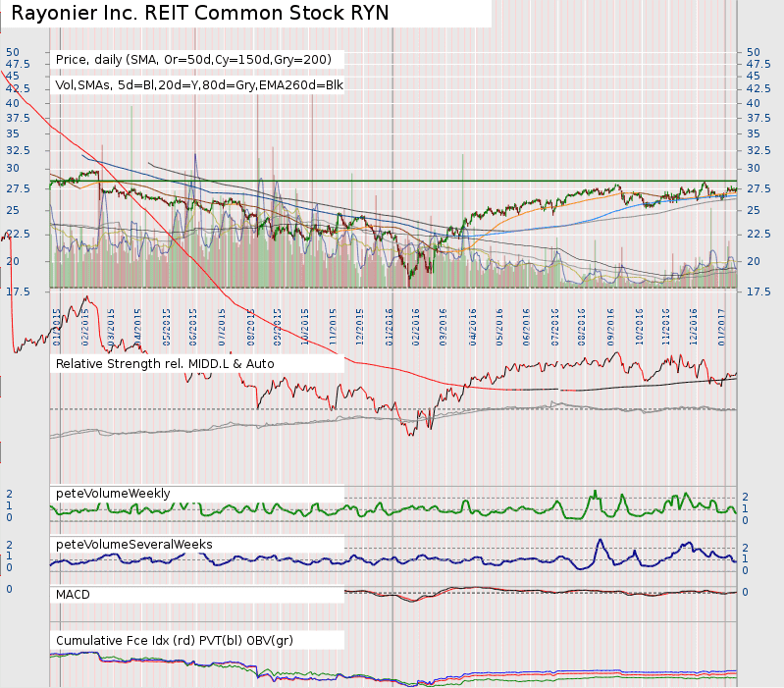Select the 'Vol,SMAs, 5d=Bl,20d=Y...' legend label

199,85
